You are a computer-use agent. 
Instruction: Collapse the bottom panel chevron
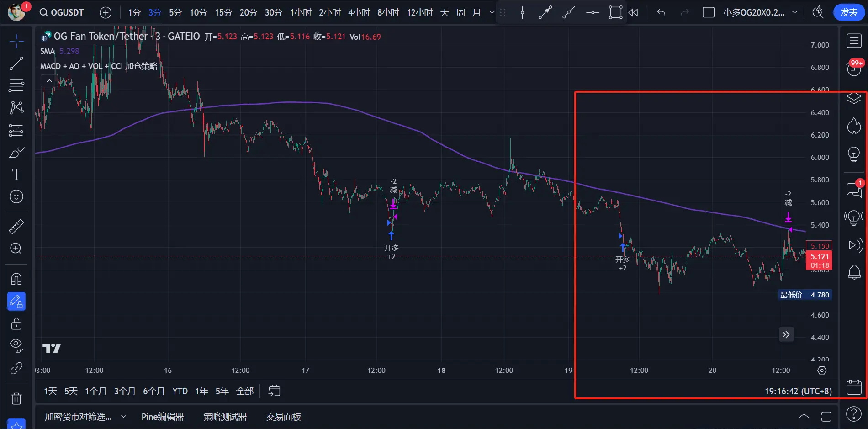pyautogui.click(x=804, y=416)
